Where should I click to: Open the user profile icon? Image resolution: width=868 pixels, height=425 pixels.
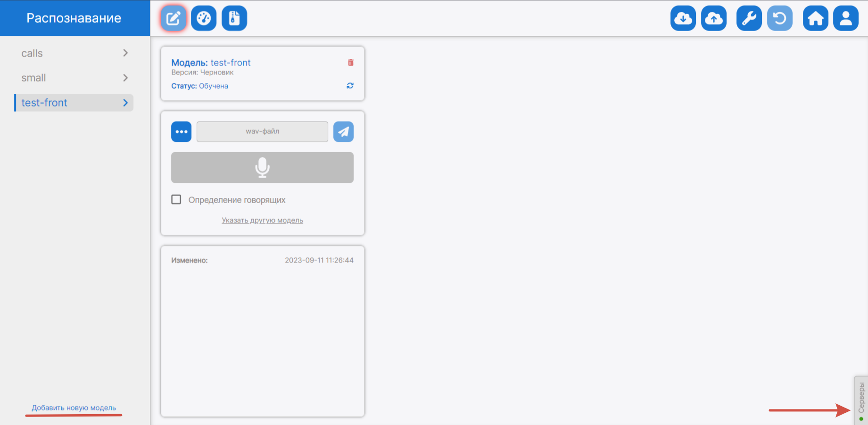[845, 18]
